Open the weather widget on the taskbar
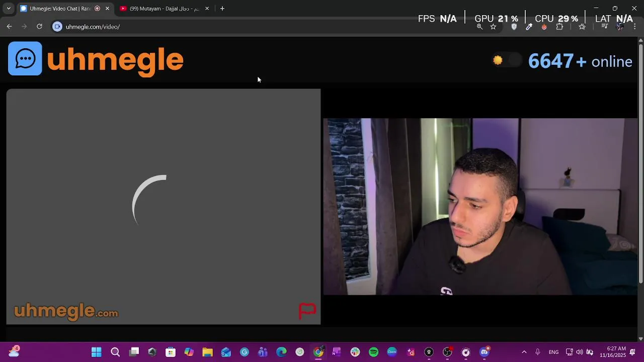Image resolution: width=644 pixels, height=362 pixels. coord(14,352)
